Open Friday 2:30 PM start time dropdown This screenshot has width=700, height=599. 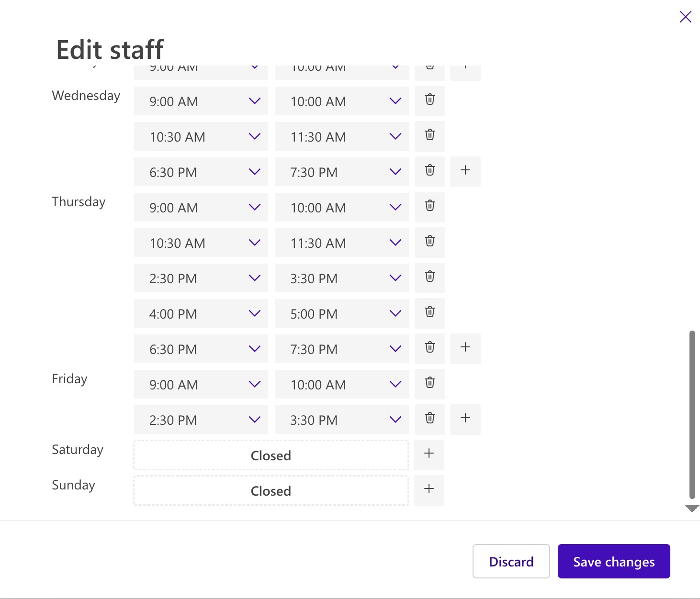201,420
